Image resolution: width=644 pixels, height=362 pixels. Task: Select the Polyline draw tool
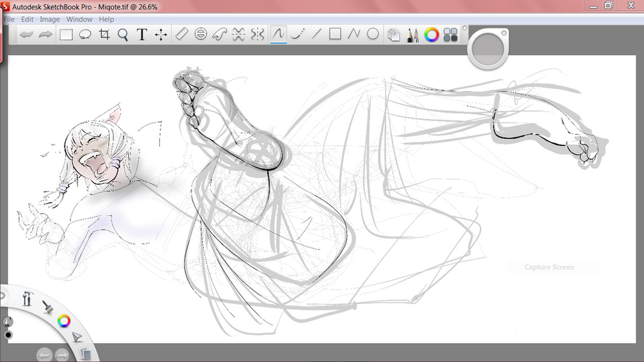click(x=353, y=34)
